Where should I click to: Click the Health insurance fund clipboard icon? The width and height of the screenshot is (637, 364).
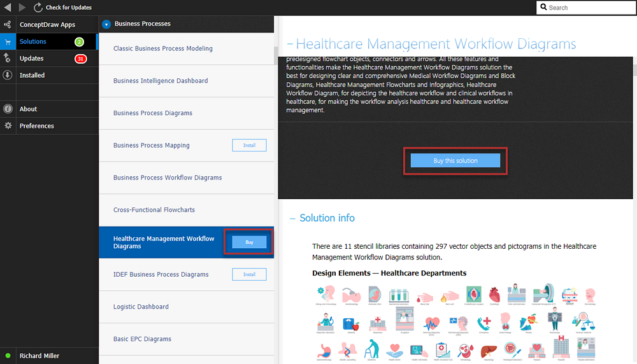(443, 351)
